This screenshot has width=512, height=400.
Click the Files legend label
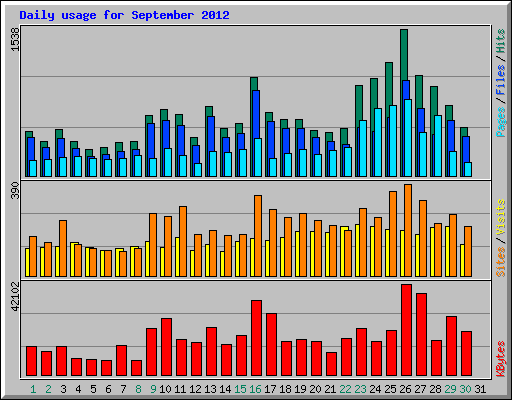[501, 80]
